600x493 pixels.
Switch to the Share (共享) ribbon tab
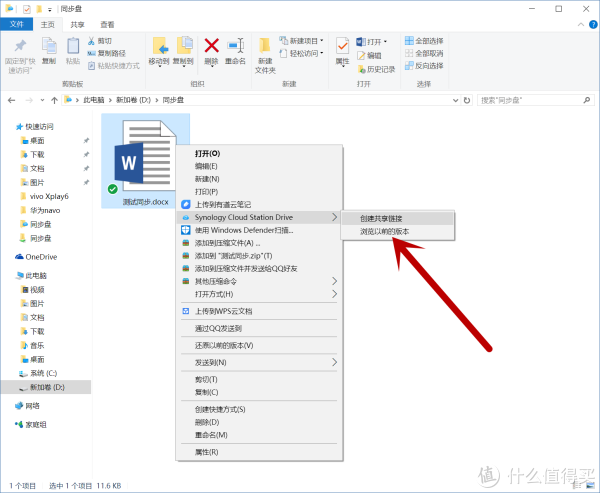click(77, 24)
